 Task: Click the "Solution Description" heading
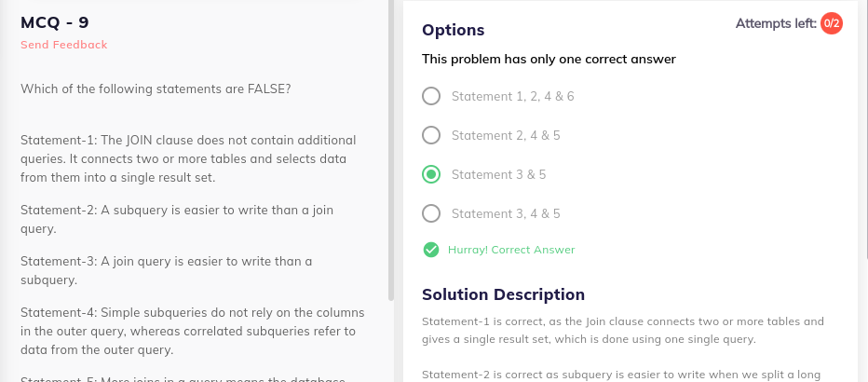click(x=503, y=294)
